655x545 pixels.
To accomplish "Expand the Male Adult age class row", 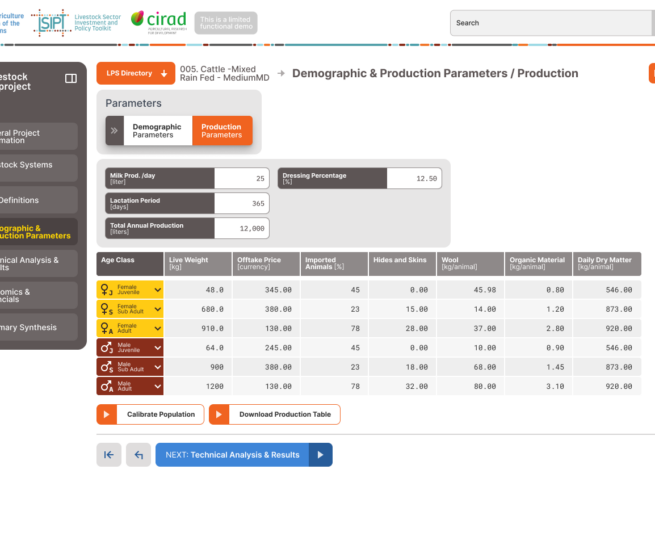I will [157, 386].
